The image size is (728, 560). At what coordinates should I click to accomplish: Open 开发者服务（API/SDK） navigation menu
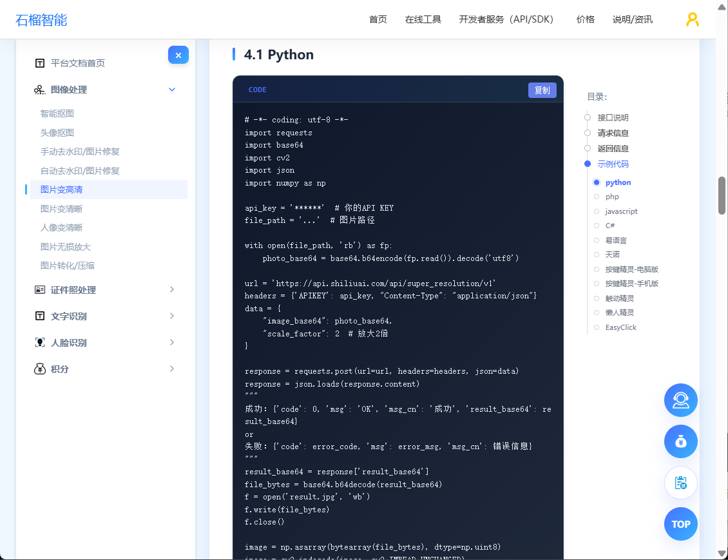tap(506, 19)
